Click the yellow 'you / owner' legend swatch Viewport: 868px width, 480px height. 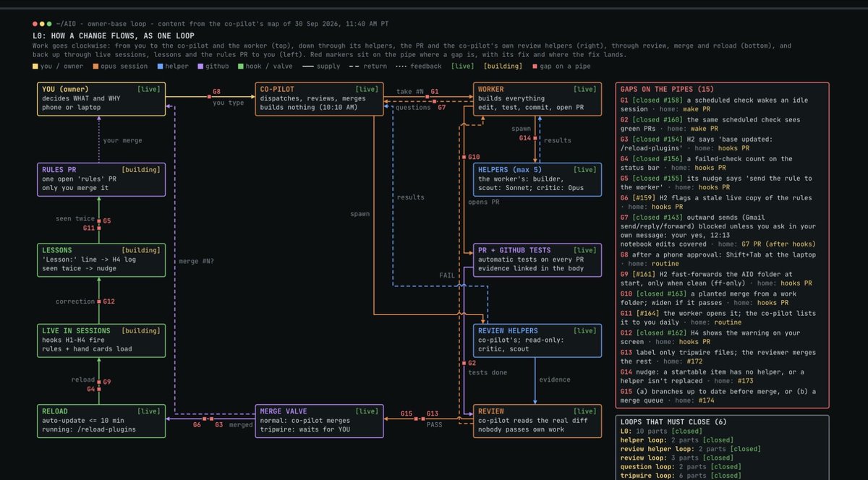click(35, 67)
